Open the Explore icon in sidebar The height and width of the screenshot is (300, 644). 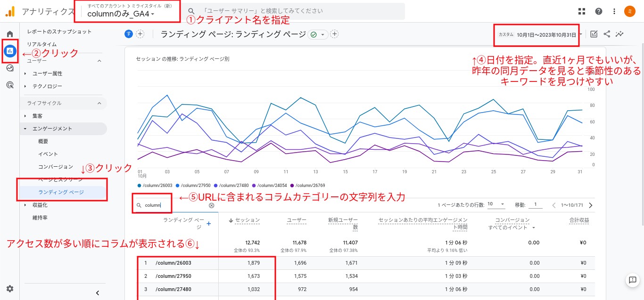(x=10, y=68)
